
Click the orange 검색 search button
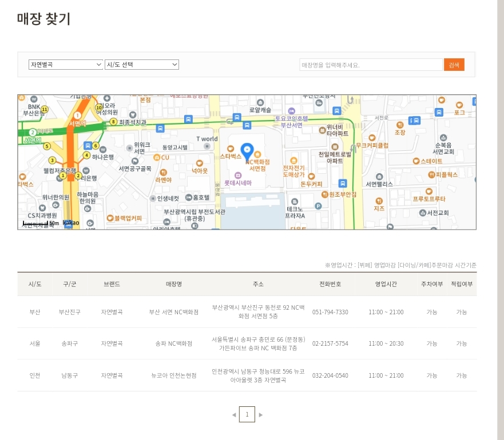pyautogui.click(x=454, y=65)
